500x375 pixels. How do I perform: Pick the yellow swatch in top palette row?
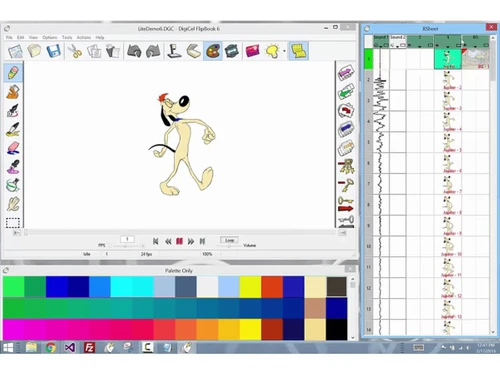click(250, 286)
